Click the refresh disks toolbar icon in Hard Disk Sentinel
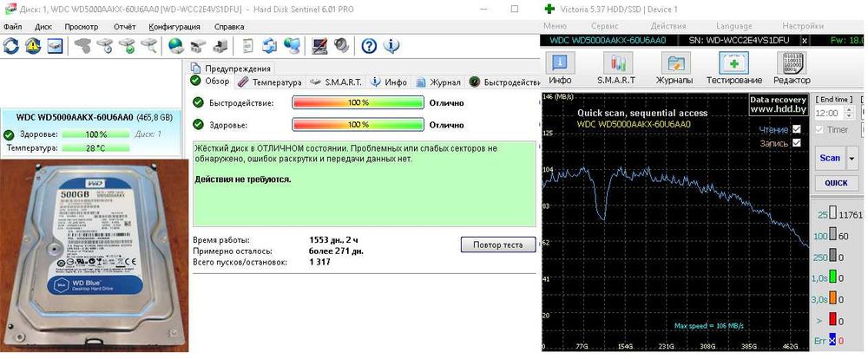 pyautogui.click(x=11, y=46)
